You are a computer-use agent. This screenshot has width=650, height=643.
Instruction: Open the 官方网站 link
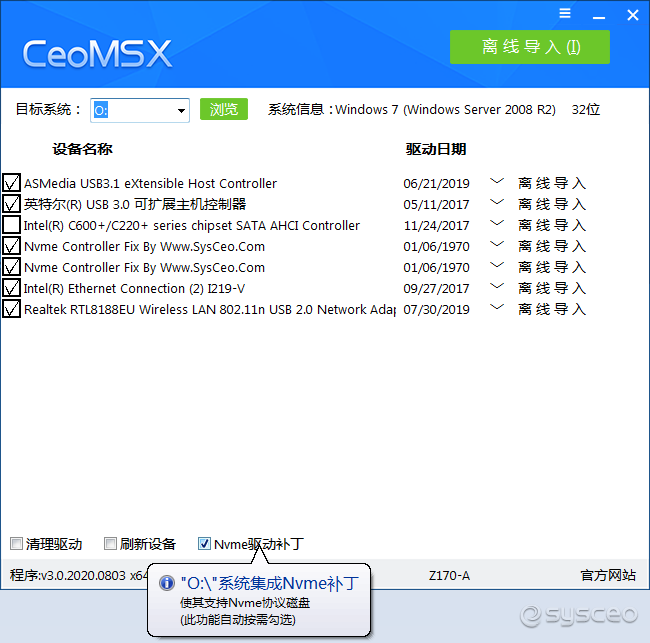coord(608,575)
